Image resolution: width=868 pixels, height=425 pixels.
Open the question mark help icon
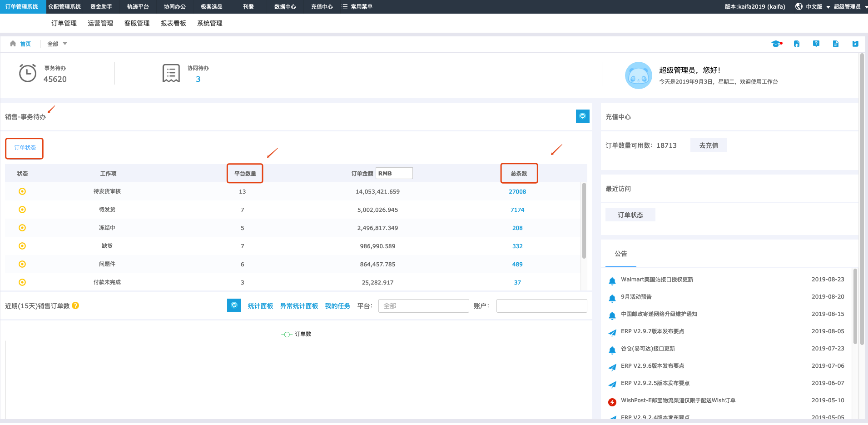816,43
